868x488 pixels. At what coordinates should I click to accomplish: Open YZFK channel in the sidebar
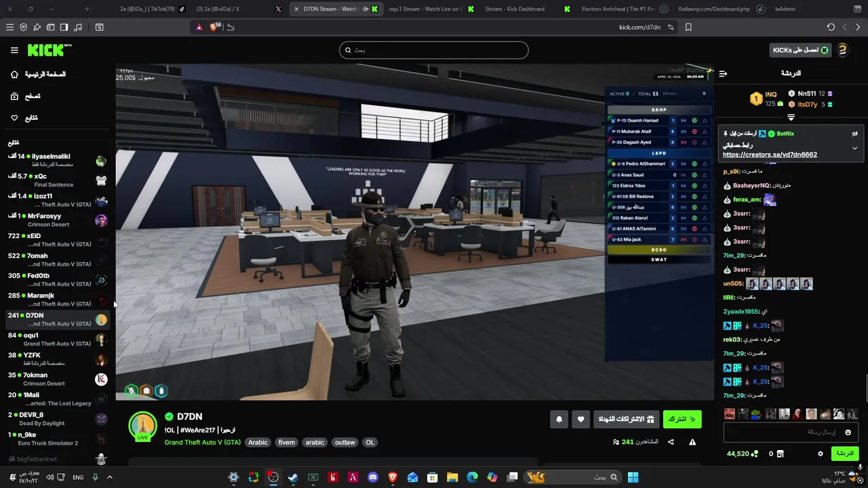tap(57, 359)
